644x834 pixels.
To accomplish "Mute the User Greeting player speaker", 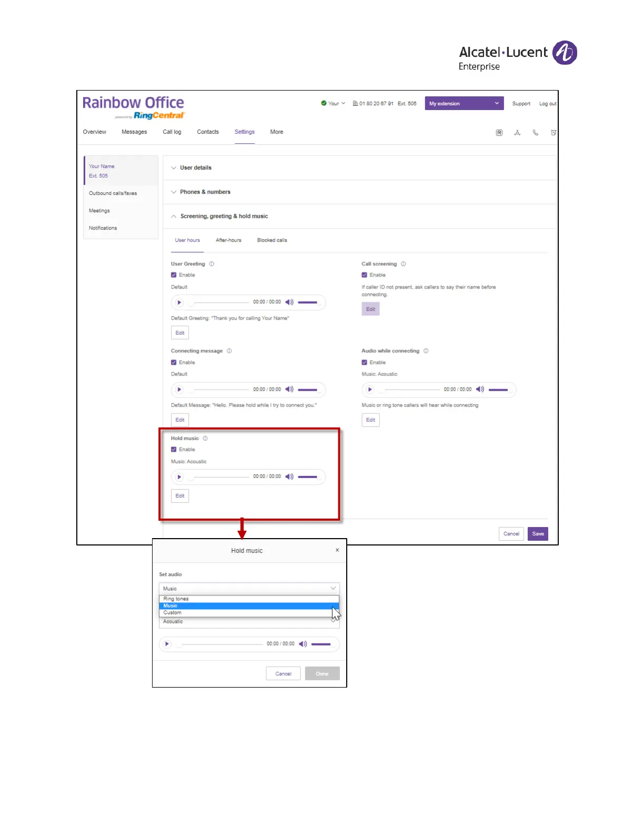I will (x=289, y=302).
